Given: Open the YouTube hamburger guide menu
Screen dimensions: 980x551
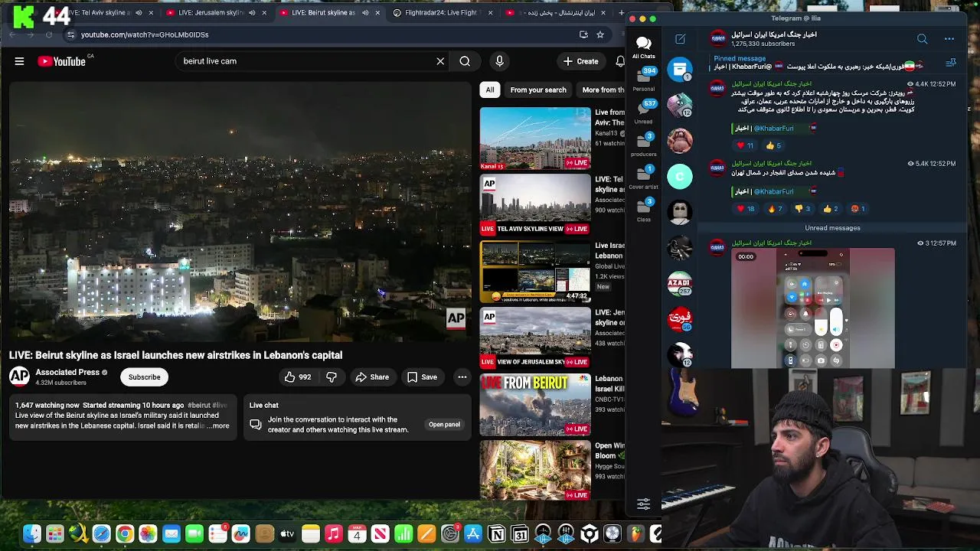Looking at the screenshot, I should [x=19, y=61].
